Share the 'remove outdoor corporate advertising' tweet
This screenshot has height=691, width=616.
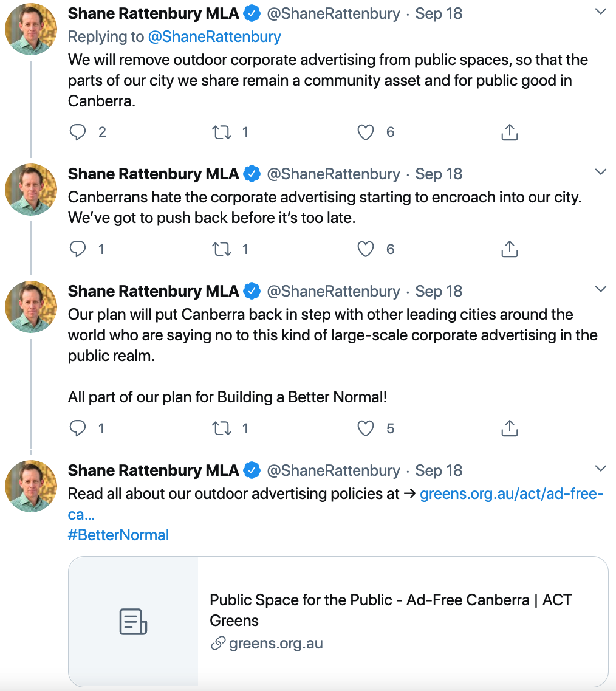(509, 132)
